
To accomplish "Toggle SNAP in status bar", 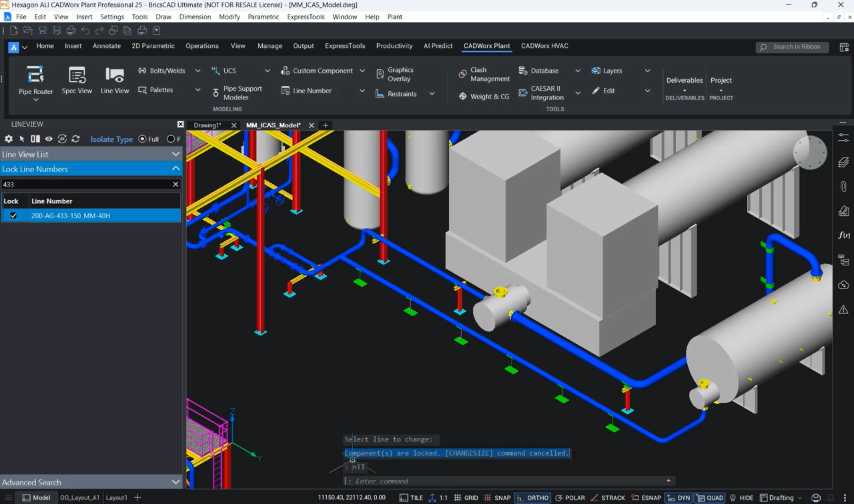I will click(497, 497).
